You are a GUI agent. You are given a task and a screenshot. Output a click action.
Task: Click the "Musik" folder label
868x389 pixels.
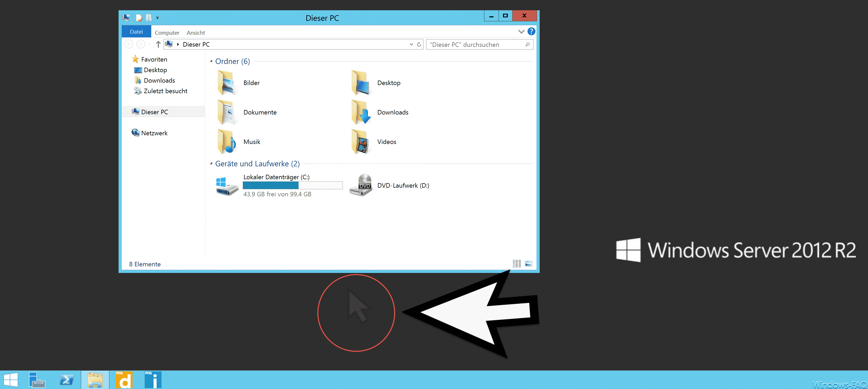(x=252, y=142)
